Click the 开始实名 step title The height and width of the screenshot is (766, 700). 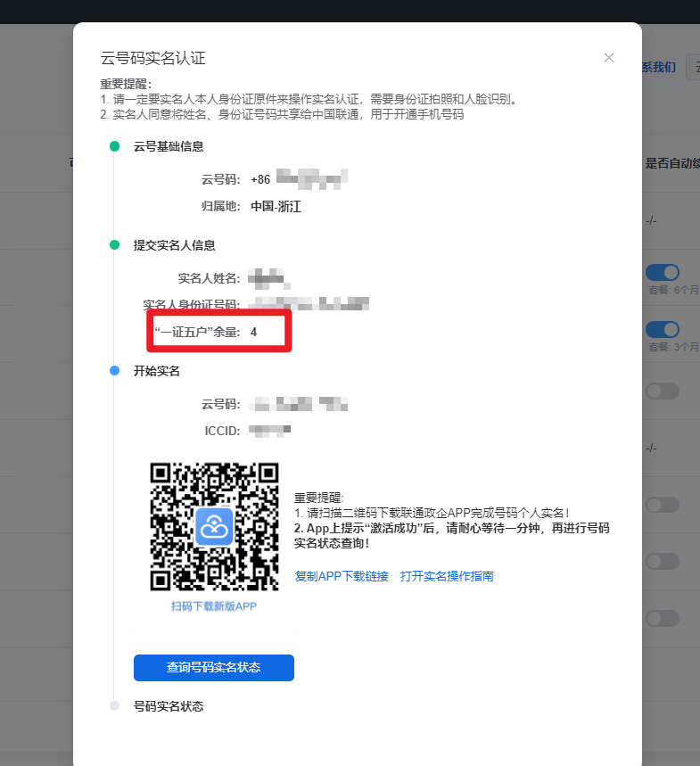click(157, 371)
